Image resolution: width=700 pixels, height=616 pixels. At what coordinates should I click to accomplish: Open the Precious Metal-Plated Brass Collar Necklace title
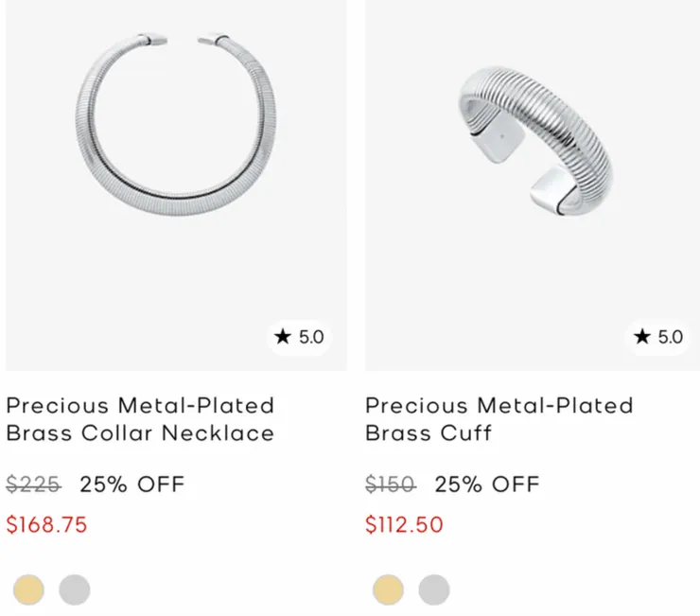pyautogui.click(x=140, y=419)
